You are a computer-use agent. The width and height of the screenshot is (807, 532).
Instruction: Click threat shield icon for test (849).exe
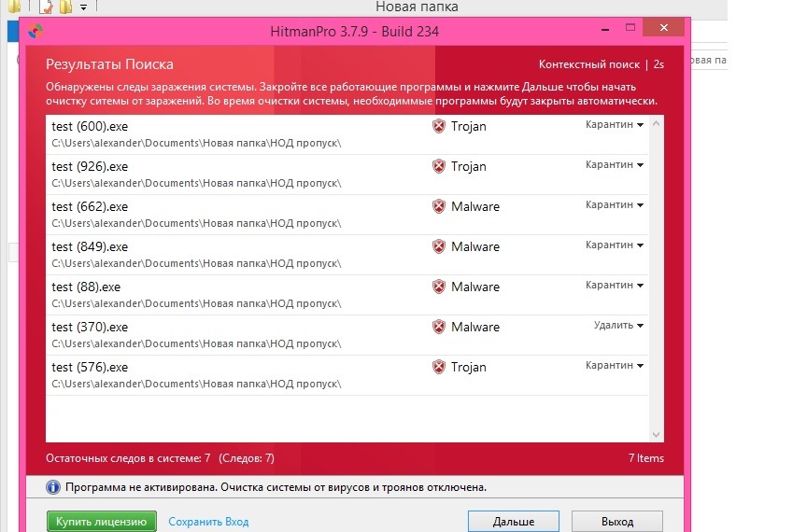click(438, 246)
